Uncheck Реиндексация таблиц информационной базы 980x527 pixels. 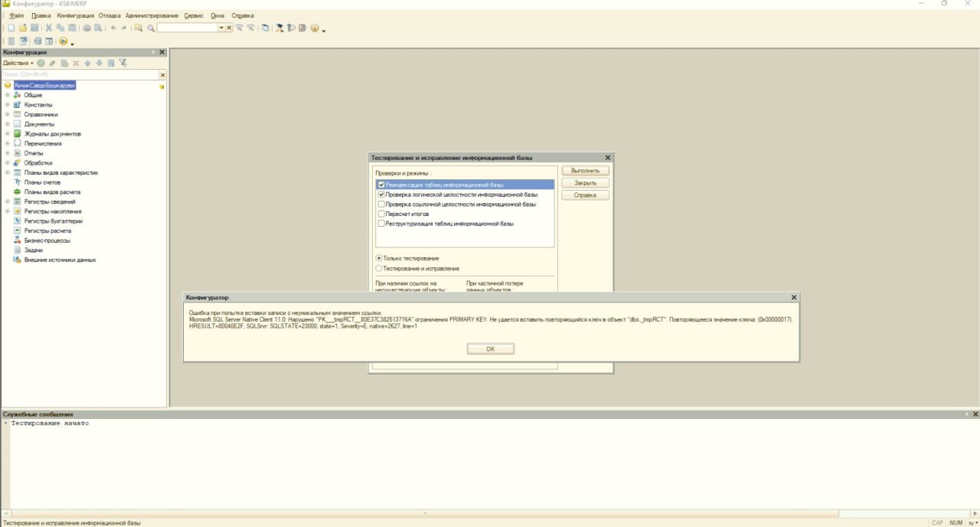[x=381, y=185]
